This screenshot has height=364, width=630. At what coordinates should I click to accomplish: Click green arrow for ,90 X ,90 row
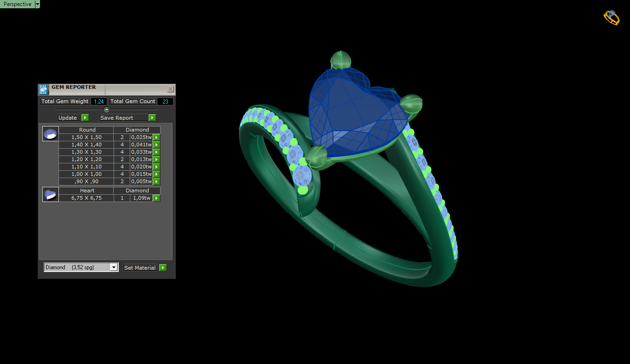click(x=156, y=181)
